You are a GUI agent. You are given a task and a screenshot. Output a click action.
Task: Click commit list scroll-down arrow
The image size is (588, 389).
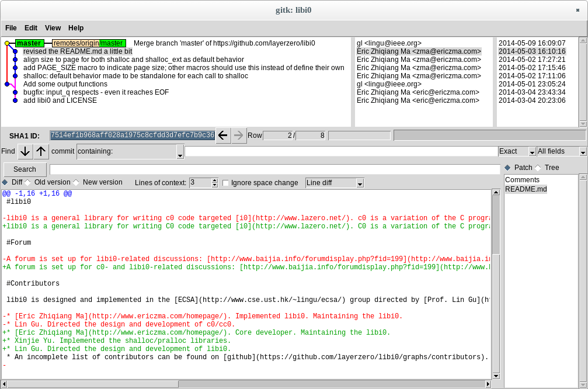point(583,123)
